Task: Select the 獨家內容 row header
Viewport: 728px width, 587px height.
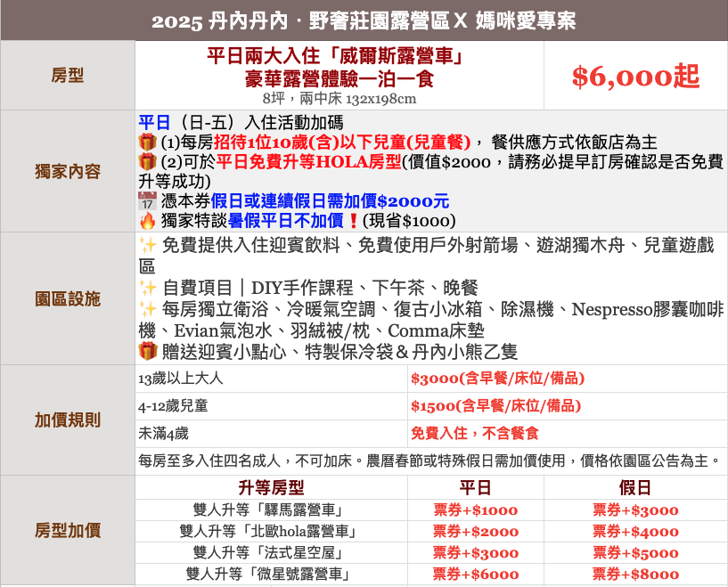Action: (x=68, y=172)
